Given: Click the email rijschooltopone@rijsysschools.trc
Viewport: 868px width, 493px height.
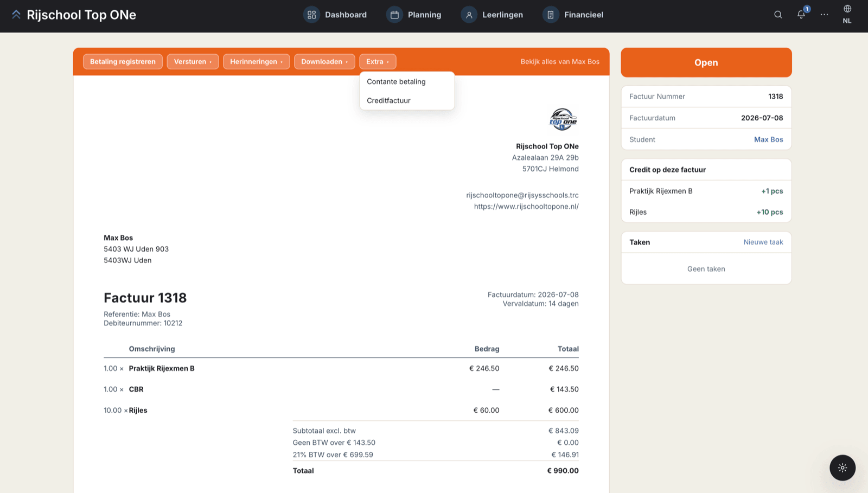Looking at the screenshot, I should 522,195.
